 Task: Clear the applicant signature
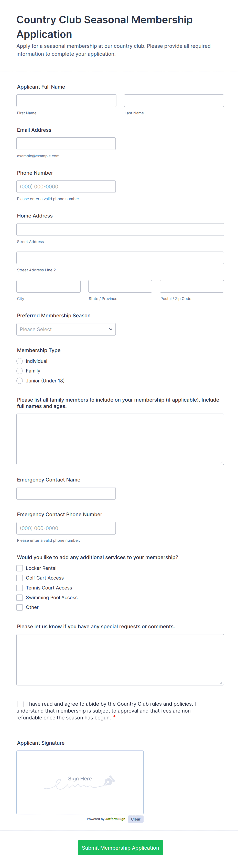(x=135, y=819)
